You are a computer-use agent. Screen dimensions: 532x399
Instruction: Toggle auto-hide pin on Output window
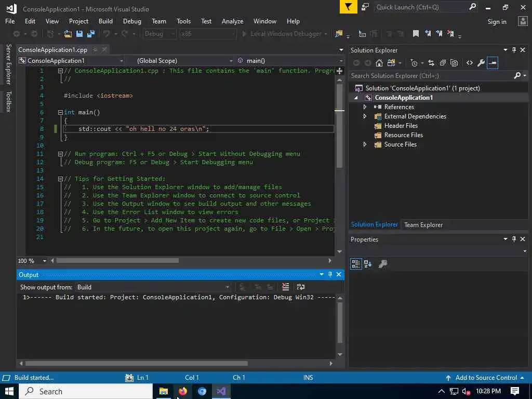(x=330, y=274)
